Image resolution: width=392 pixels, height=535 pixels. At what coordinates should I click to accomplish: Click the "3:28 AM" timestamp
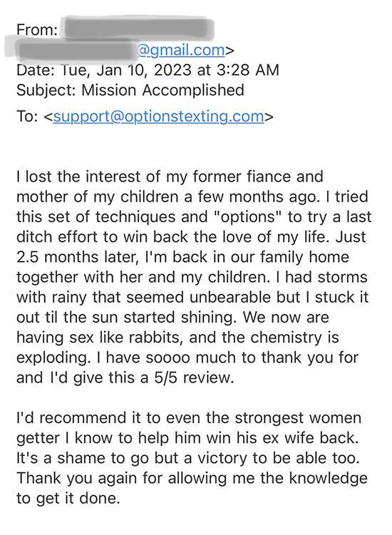(x=248, y=70)
